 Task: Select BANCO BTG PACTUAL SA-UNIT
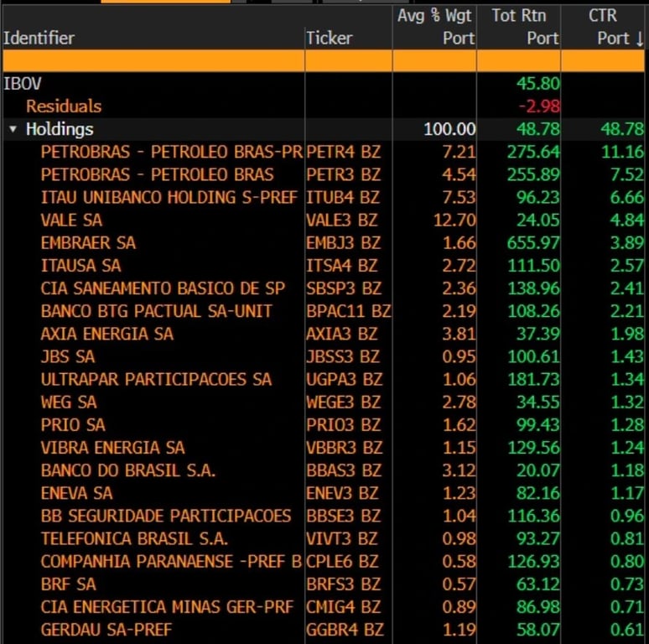(x=156, y=311)
